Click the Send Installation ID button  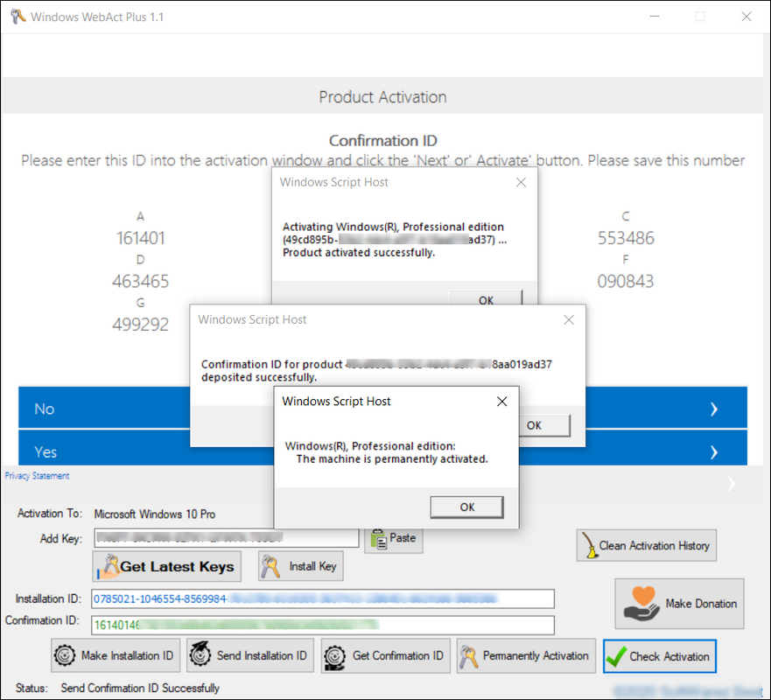coord(250,655)
